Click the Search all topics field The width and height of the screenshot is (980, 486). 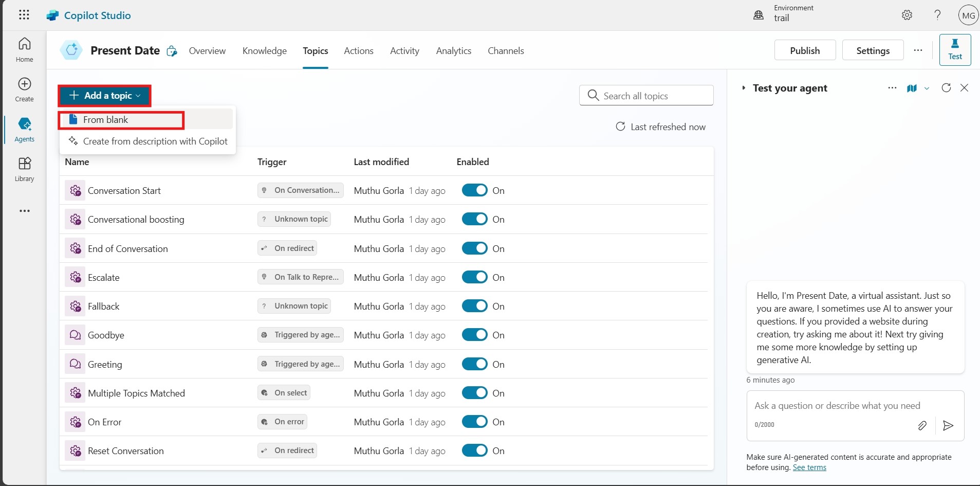pyautogui.click(x=646, y=96)
